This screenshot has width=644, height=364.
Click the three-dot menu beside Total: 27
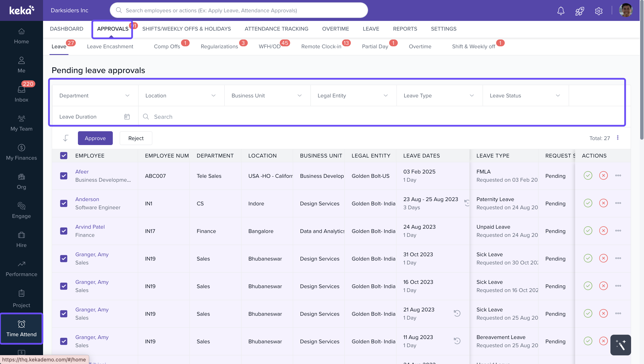[618, 138]
